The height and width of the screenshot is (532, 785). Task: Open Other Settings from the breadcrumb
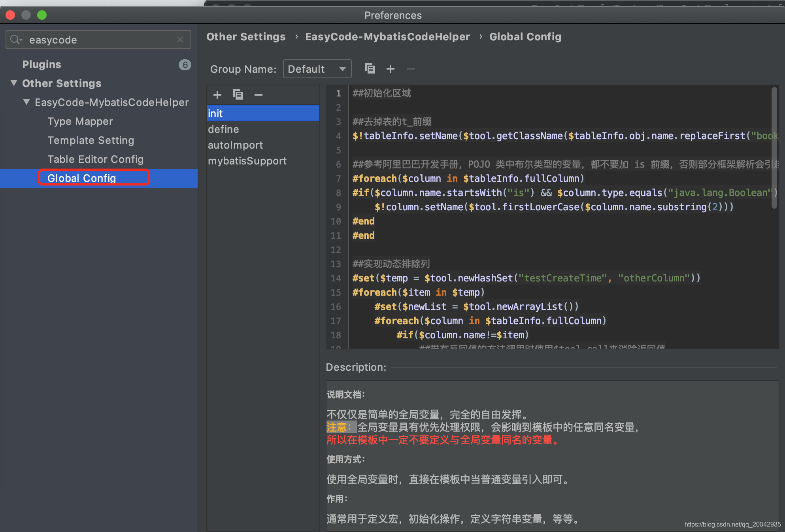[x=246, y=36]
